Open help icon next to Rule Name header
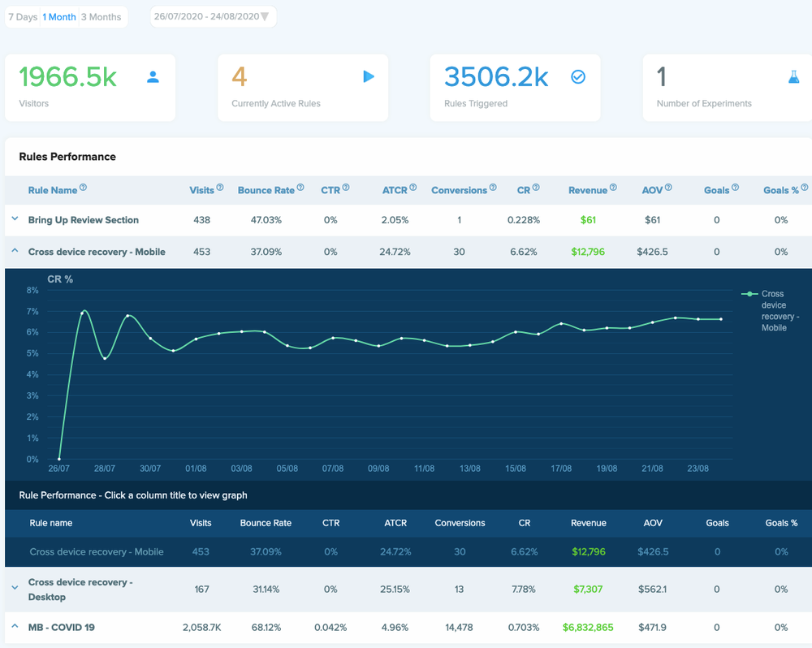The image size is (812, 648). coord(83,188)
